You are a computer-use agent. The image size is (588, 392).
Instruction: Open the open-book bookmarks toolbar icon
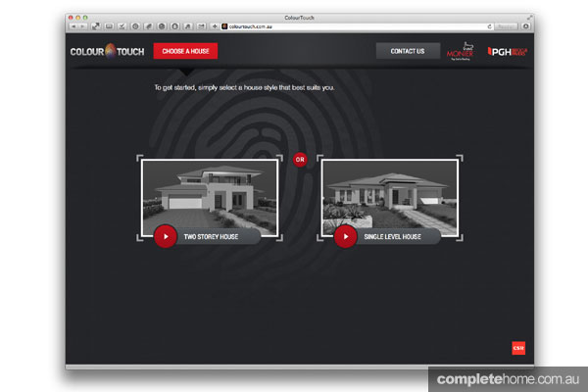(109, 26)
